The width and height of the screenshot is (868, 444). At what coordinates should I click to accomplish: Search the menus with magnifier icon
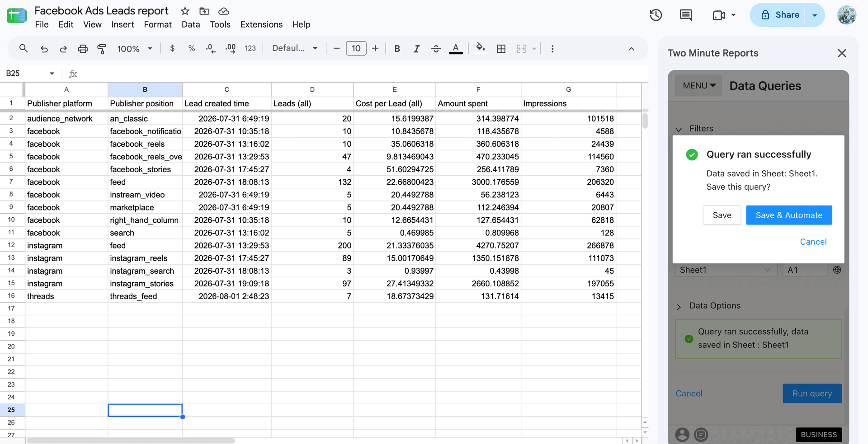[24, 48]
